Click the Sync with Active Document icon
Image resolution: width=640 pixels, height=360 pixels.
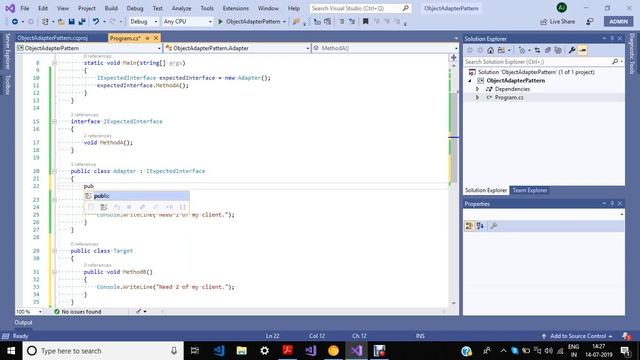point(537,50)
